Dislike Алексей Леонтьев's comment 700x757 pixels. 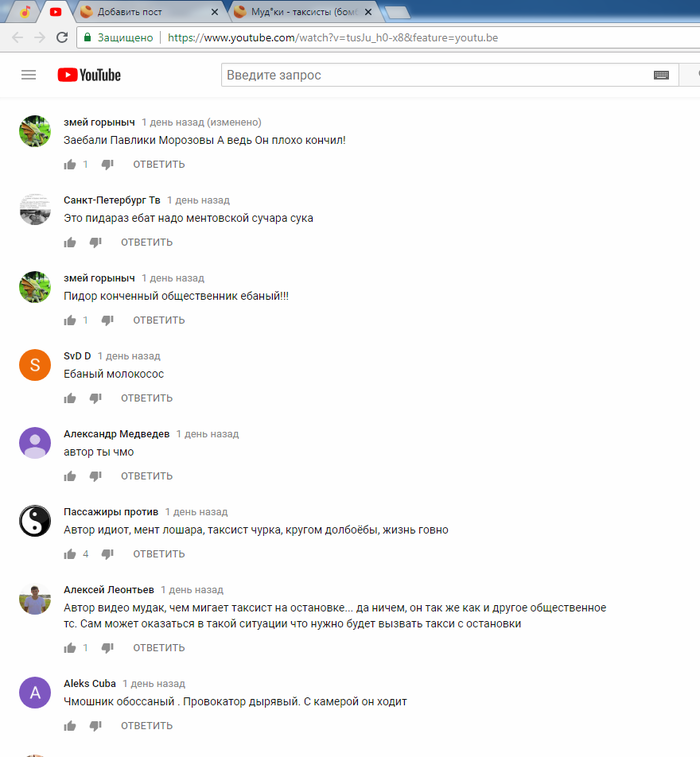(x=107, y=648)
